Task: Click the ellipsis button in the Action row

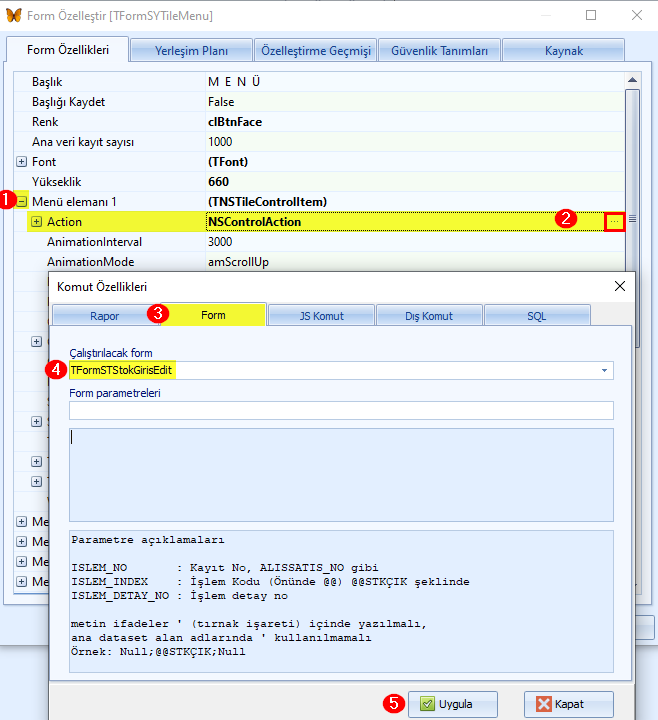Action: pyautogui.click(x=615, y=221)
